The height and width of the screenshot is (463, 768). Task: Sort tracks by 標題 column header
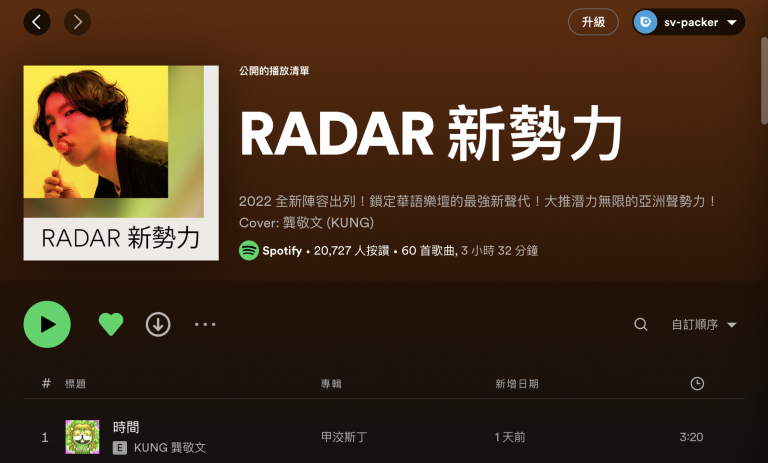(75, 384)
